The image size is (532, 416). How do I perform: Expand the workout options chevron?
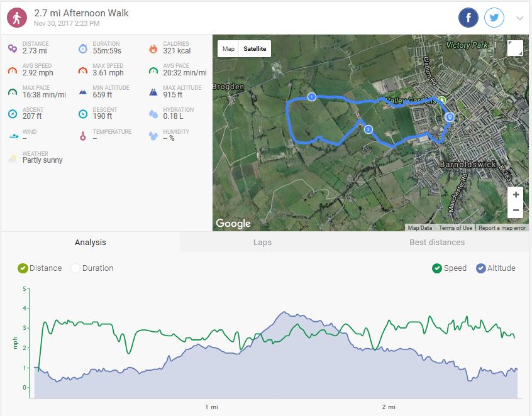pos(519,18)
